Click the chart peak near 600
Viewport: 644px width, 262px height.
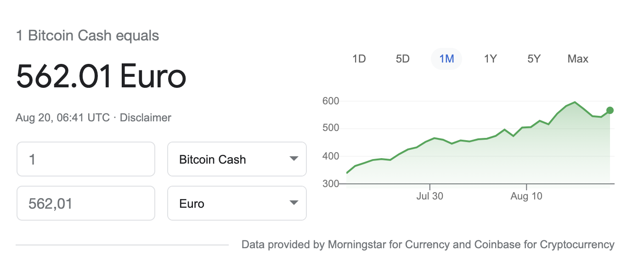(x=575, y=102)
